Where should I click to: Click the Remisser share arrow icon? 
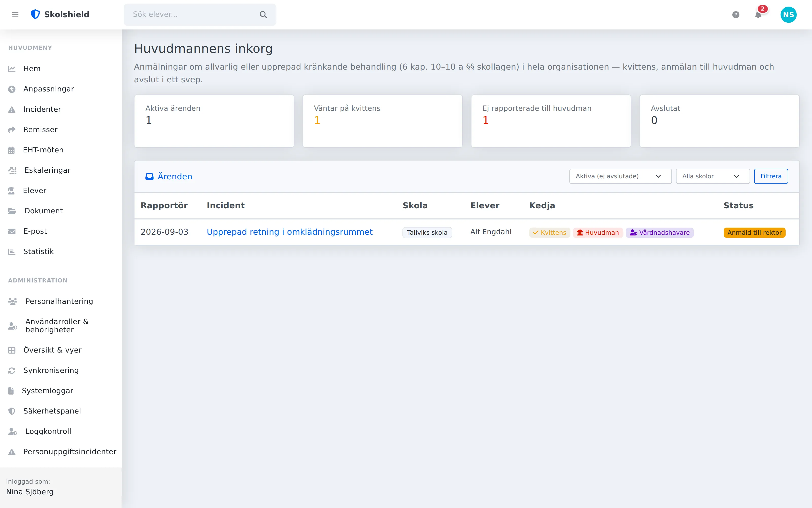pos(12,130)
